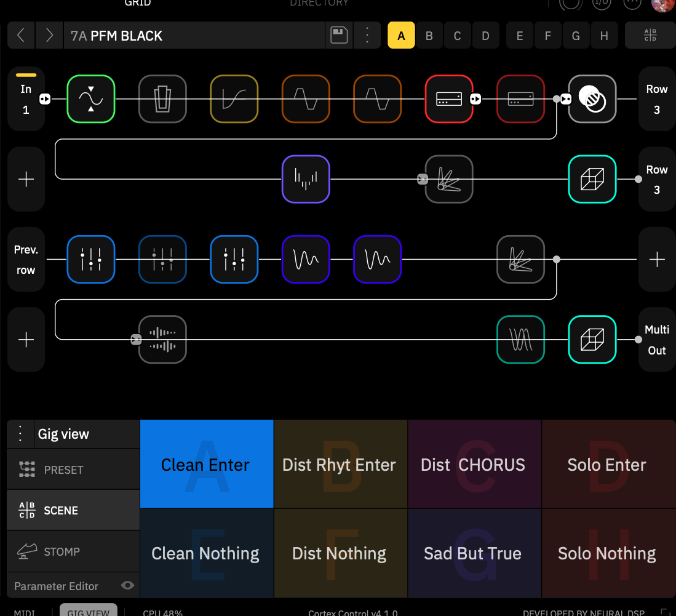Select the grey waveform block in row four

click(x=162, y=340)
